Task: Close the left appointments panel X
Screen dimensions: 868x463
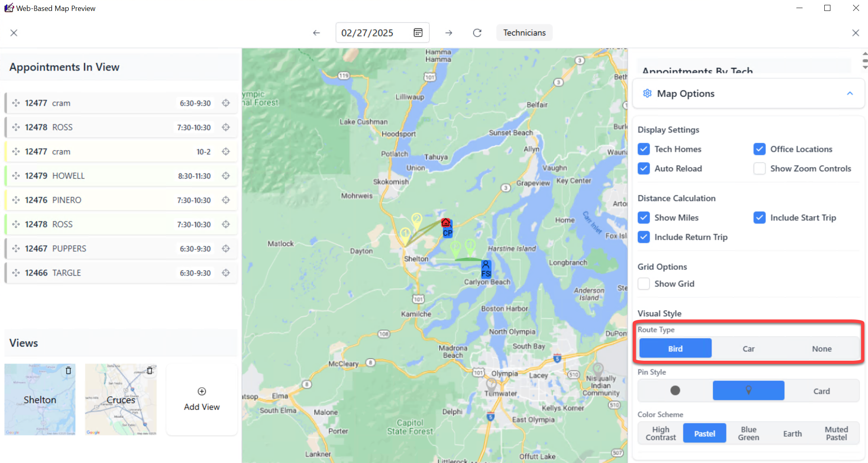Action: (x=14, y=33)
